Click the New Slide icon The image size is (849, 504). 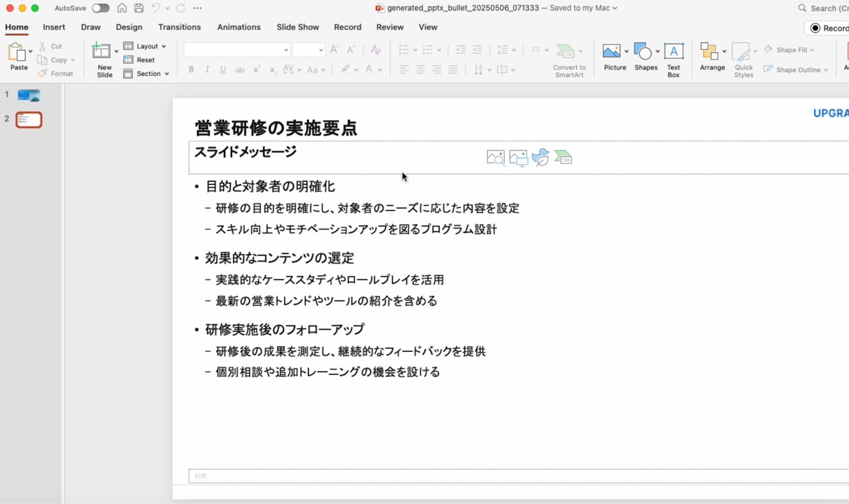101,51
